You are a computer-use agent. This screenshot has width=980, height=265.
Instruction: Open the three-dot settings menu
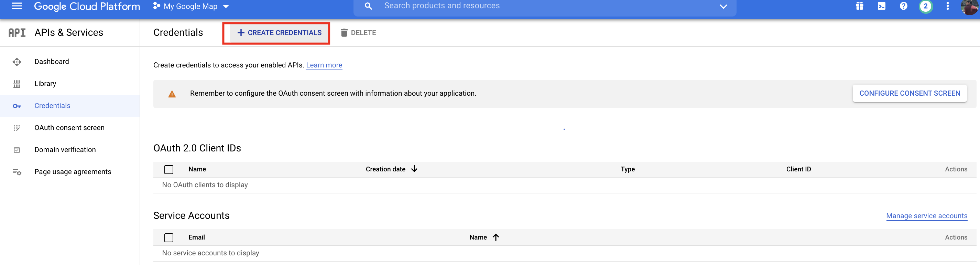[948, 6]
